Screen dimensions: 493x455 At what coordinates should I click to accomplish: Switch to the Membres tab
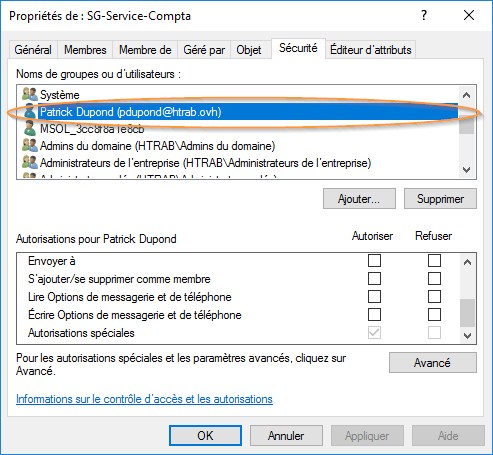(85, 50)
